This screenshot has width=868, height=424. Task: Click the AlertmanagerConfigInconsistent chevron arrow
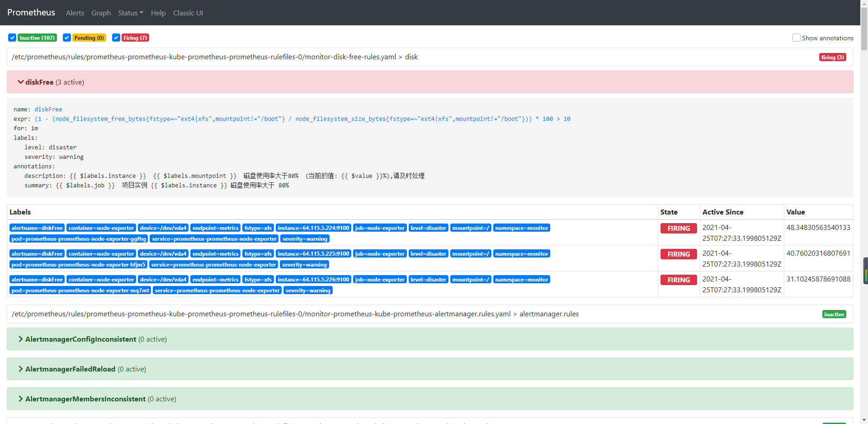pyautogui.click(x=20, y=339)
